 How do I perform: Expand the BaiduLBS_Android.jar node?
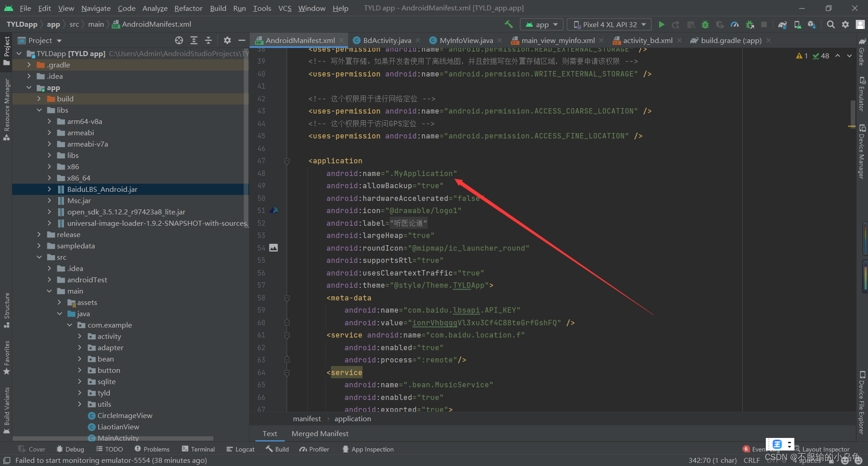[49, 189]
